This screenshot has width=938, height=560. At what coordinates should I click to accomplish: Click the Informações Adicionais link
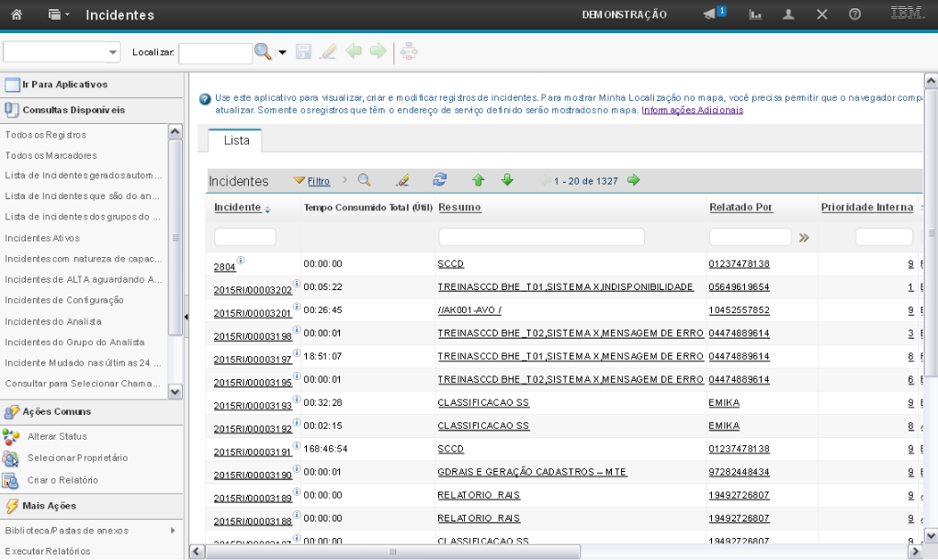pyautogui.click(x=692, y=110)
